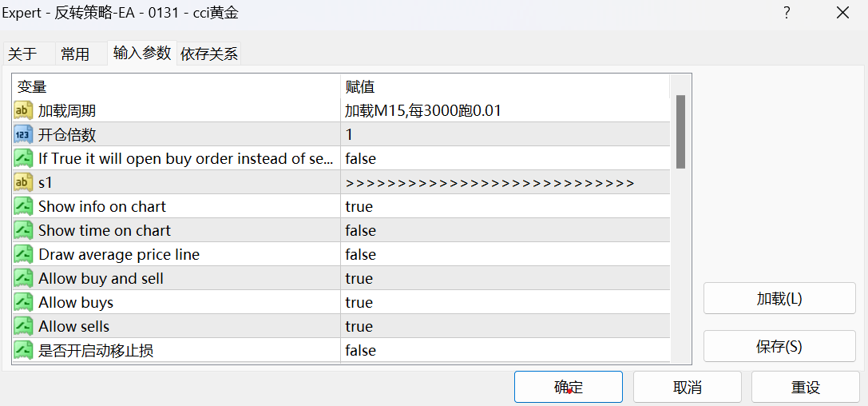Select the 输入参数 tab

[x=142, y=53]
